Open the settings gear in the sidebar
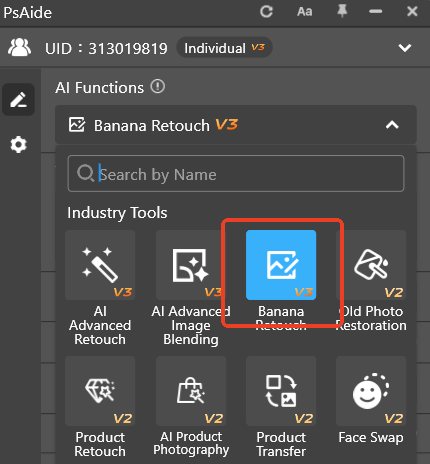Screen dimensions: 430x464 [x=18, y=145]
